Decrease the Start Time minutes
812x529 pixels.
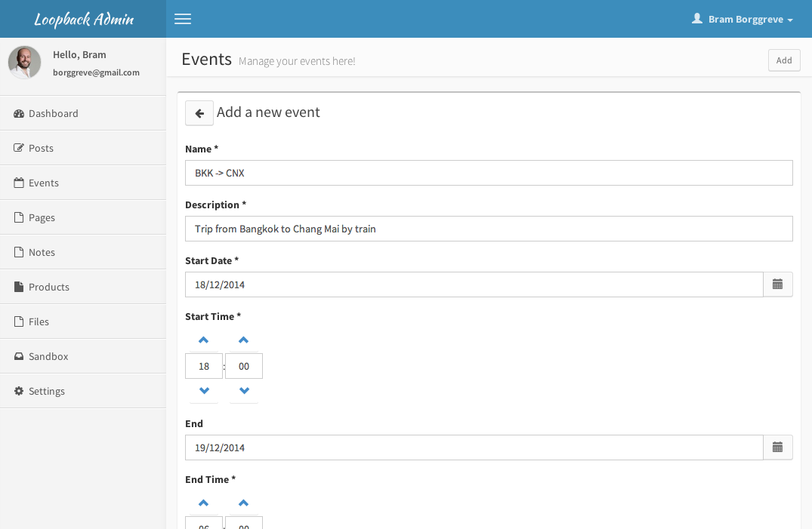pos(244,391)
